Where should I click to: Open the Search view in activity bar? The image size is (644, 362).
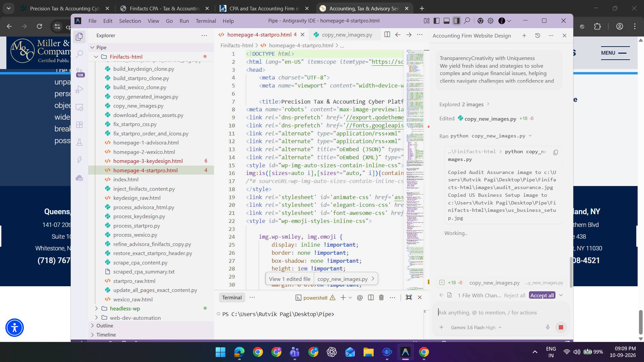point(79,54)
